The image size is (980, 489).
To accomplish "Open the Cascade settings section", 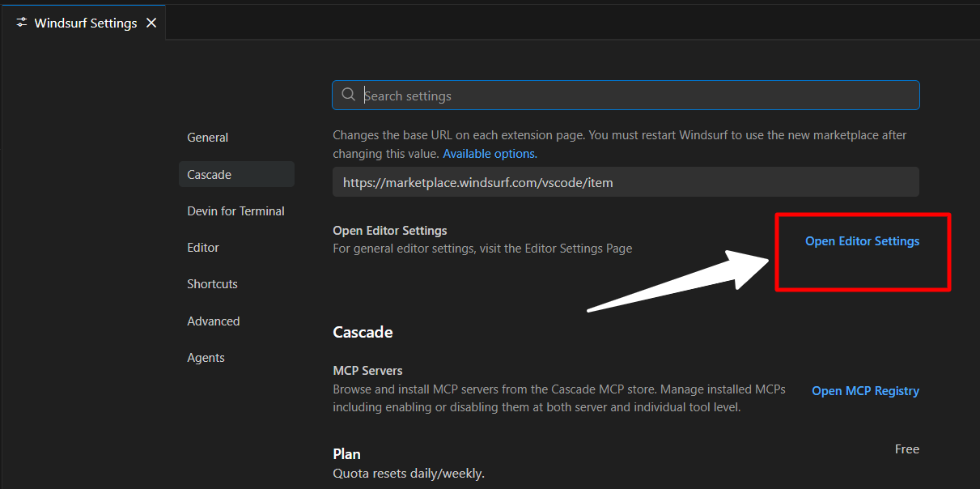I will [x=236, y=174].
